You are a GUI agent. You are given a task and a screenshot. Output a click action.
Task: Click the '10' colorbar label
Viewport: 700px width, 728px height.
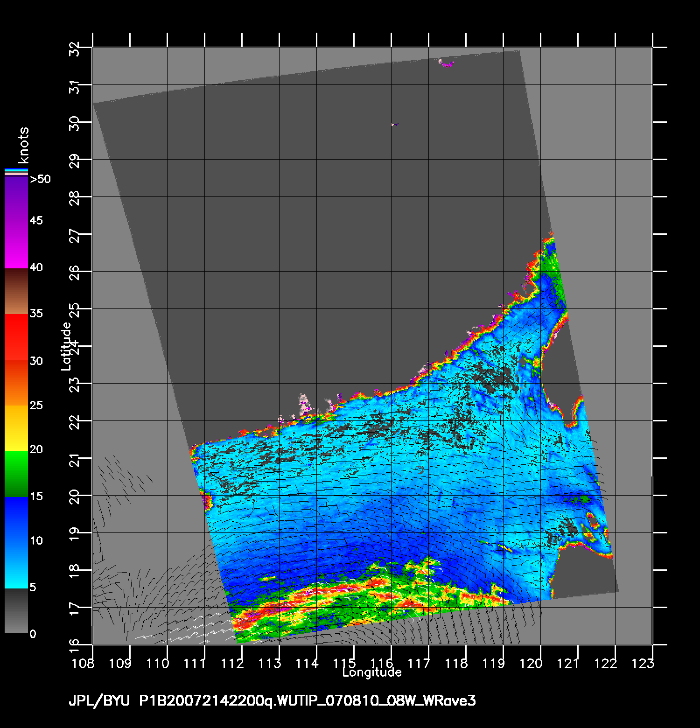(x=36, y=541)
